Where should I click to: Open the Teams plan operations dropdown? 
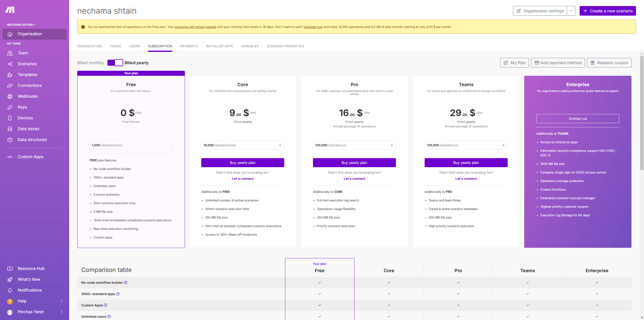click(x=466, y=145)
